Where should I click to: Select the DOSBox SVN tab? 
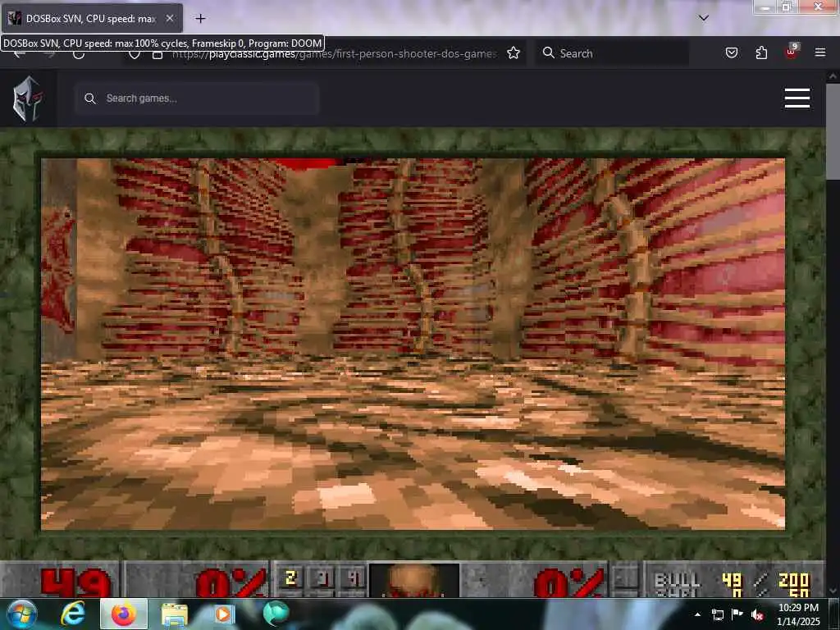click(92, 18)
